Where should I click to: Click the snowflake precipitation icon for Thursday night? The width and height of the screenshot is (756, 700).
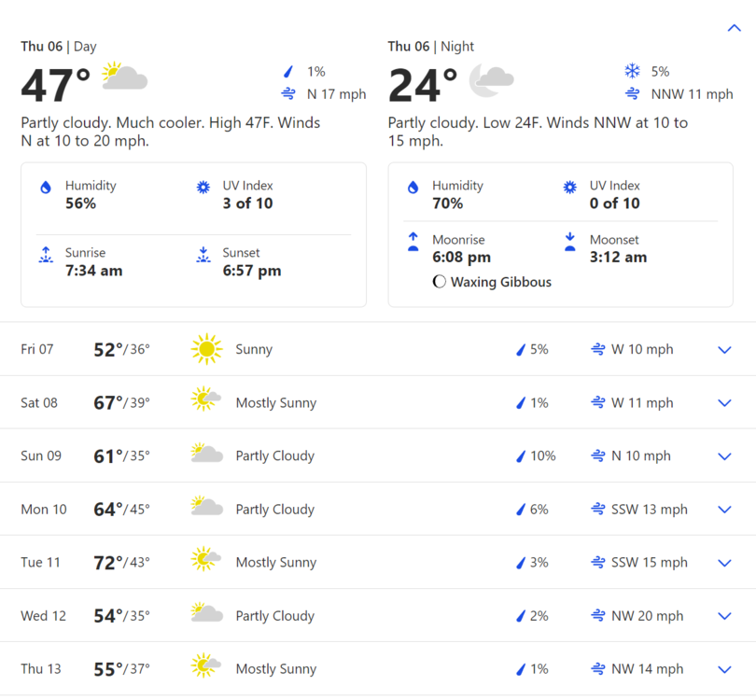pos(632,71)
